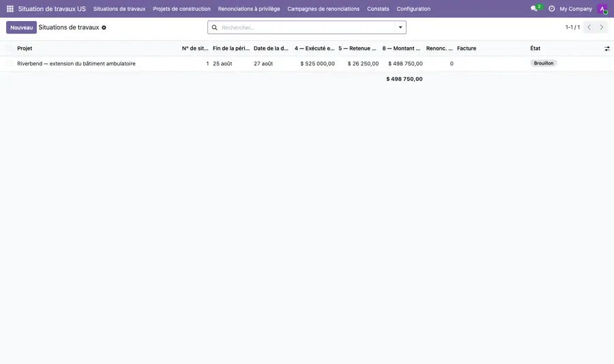The height and width of the screenshot is (364, 614).
Task: Expand the search filter options dropdown
Action: tap(400, 27)
